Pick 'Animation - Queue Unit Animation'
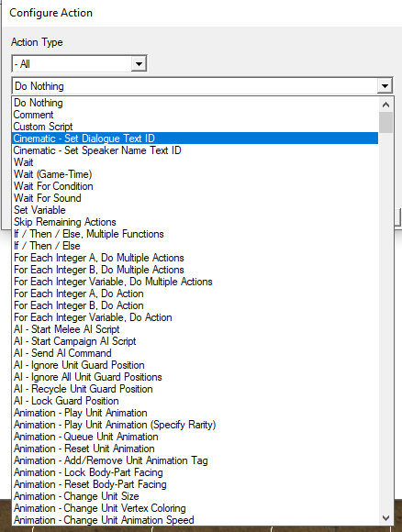 click(x=195, y=437)
